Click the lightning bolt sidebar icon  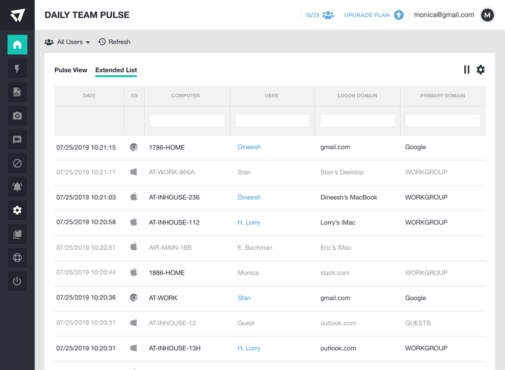click(17, 69)
